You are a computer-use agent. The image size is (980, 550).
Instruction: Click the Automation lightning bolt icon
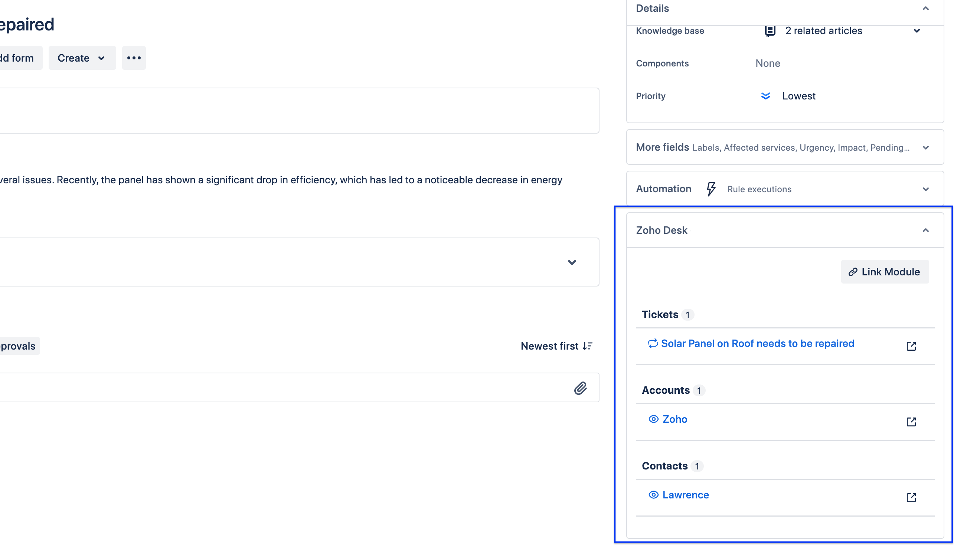pos(710,189)
